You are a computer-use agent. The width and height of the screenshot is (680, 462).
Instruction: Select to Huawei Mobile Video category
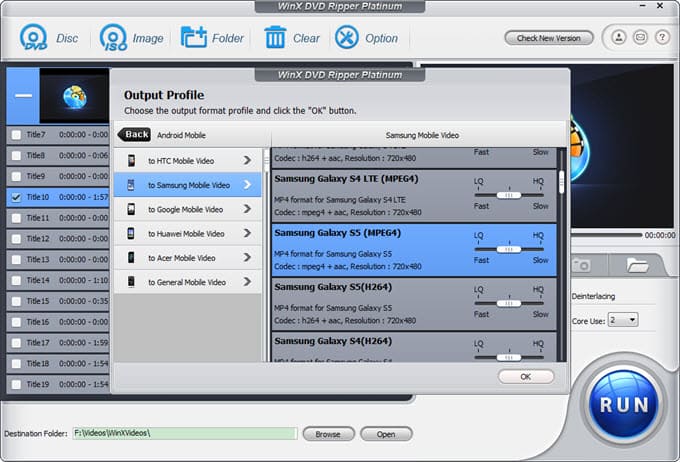pos(187,233)
